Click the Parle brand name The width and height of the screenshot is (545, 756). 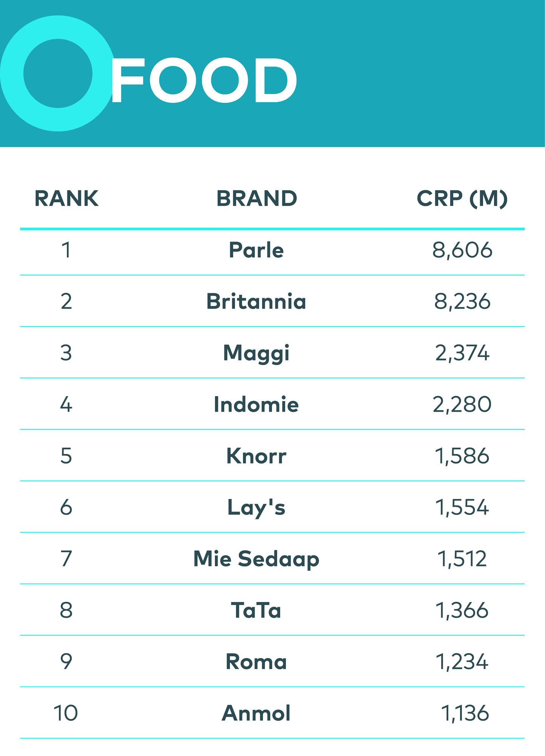256,250
